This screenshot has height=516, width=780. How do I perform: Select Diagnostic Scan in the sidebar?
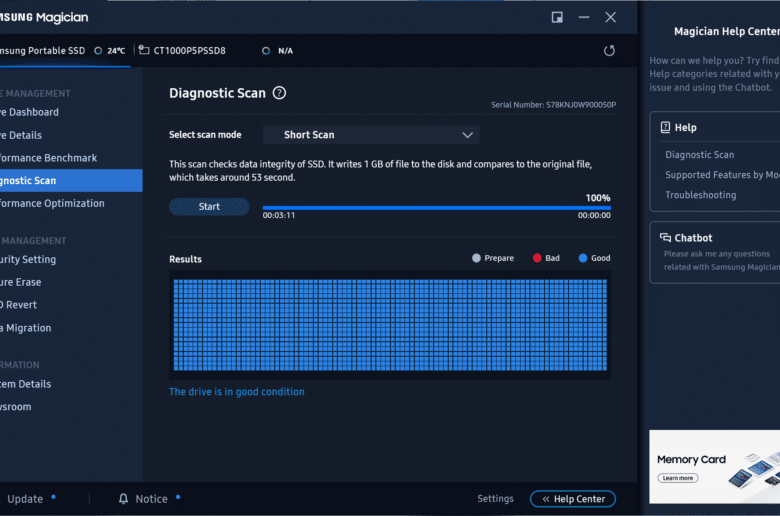pos(71,181)
